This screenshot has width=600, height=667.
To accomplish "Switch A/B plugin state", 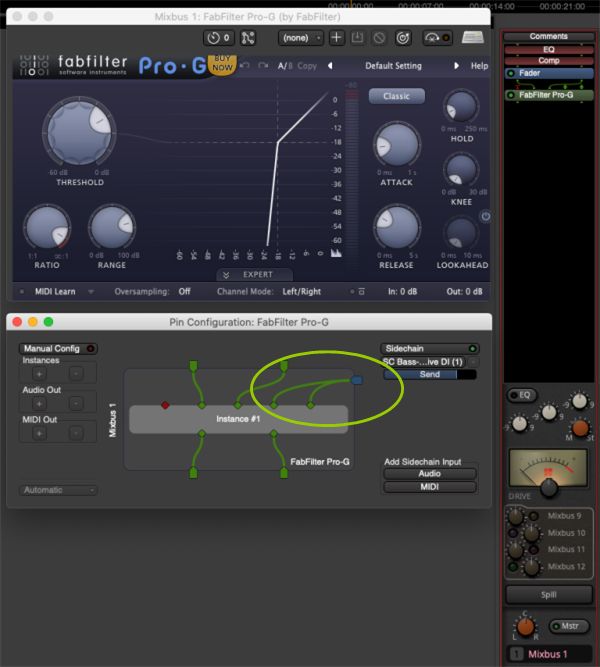I will point(285,66).
